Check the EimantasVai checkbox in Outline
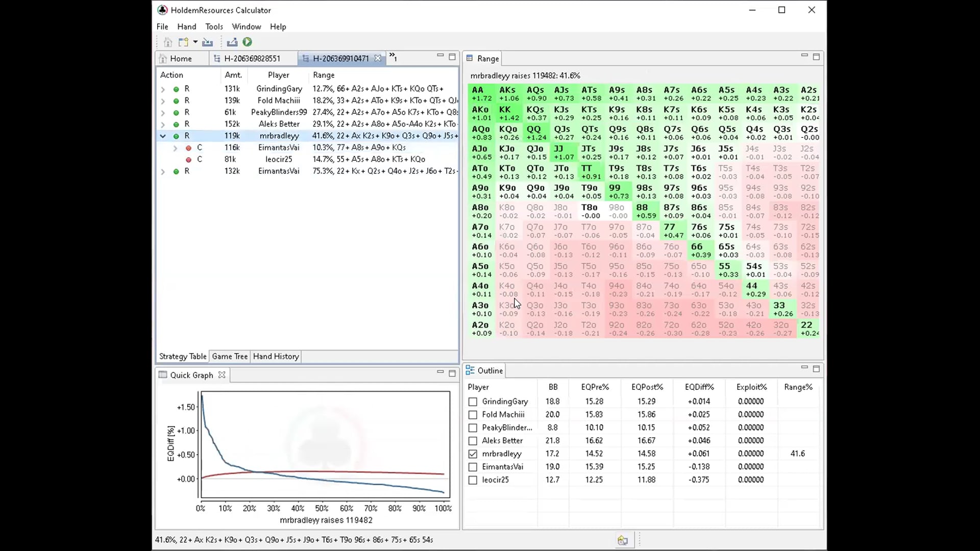The image size is (980, 551). coord(473,467)
